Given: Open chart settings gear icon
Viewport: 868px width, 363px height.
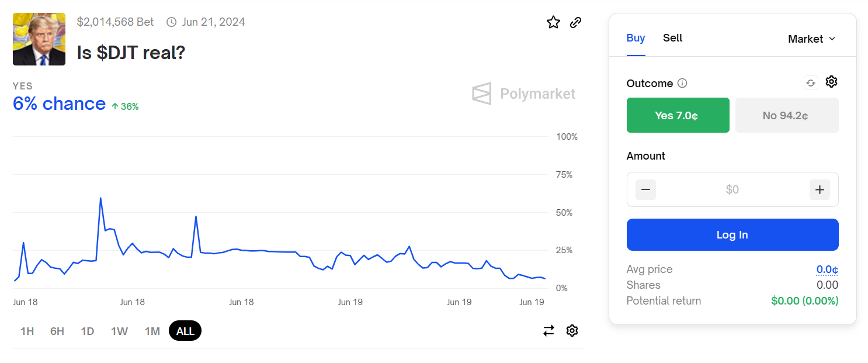Looking at the screenshot, I should coord(572,331).
